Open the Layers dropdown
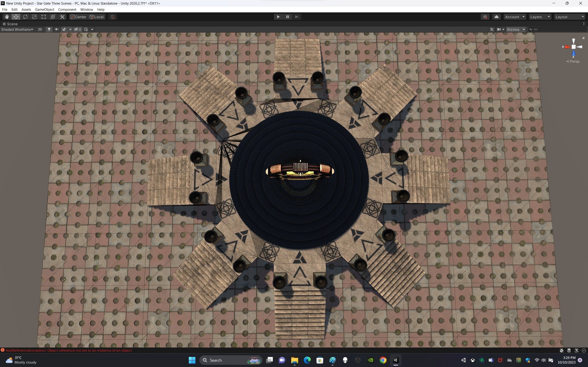The width and height of the screenshot is (588, 367). point(540,17)
